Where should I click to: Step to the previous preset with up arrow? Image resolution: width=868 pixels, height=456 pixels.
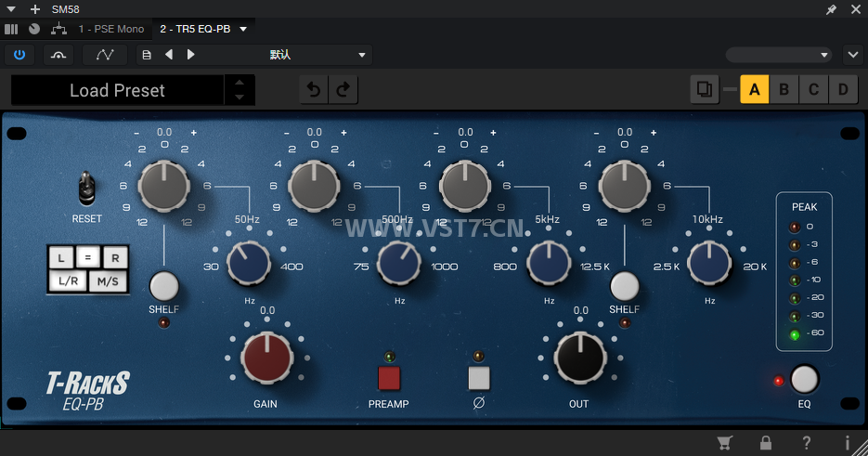pos(240,83)
